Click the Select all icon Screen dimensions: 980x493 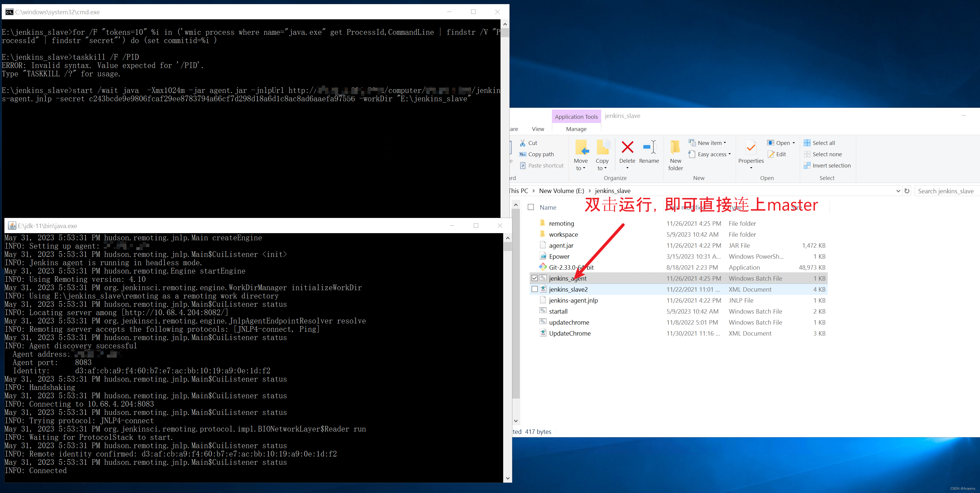[807, 143]
